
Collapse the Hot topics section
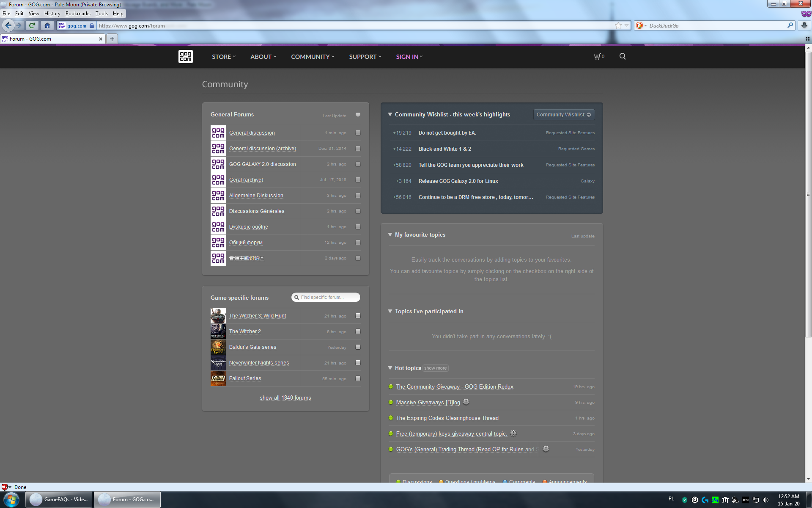(x=390, y=368)
